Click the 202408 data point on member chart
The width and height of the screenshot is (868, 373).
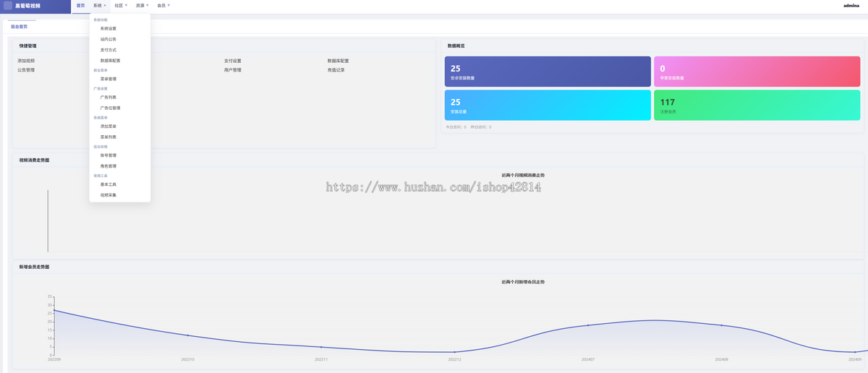[x=721, y=325]
